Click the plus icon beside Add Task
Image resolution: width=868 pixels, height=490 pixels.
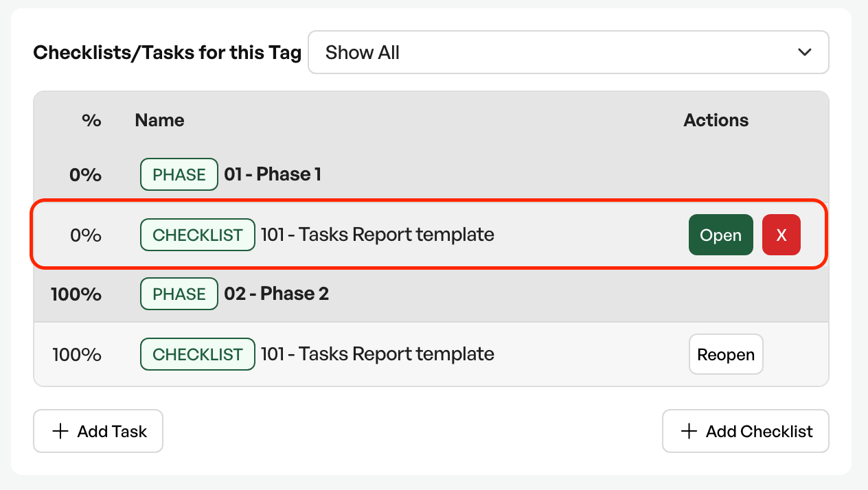click(60, 431)
